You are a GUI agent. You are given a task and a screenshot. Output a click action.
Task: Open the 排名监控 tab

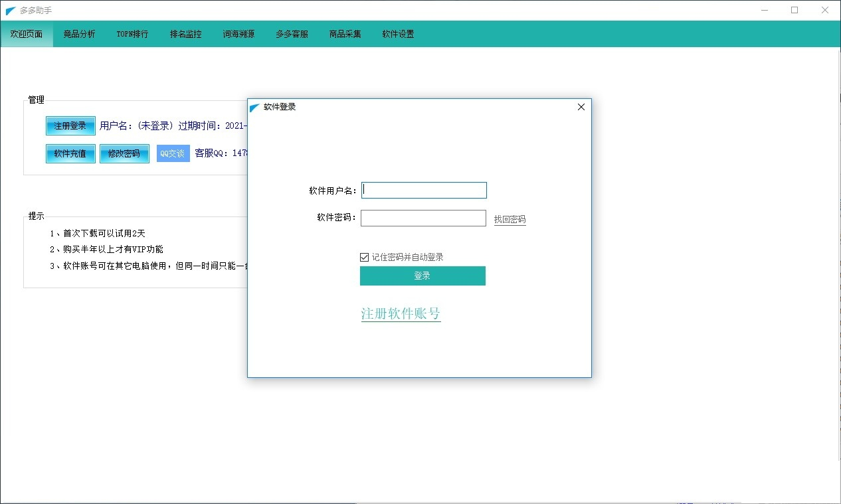[x=185, y=34]
